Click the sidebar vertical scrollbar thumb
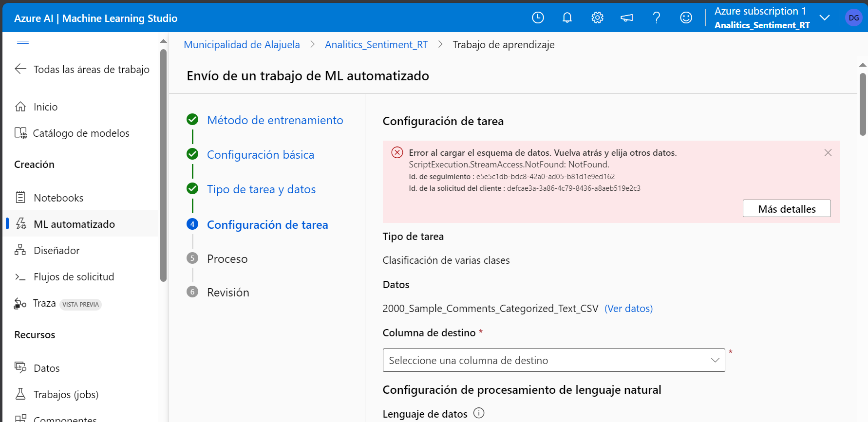This screenshot has width=868, height=422. [163, 165]
